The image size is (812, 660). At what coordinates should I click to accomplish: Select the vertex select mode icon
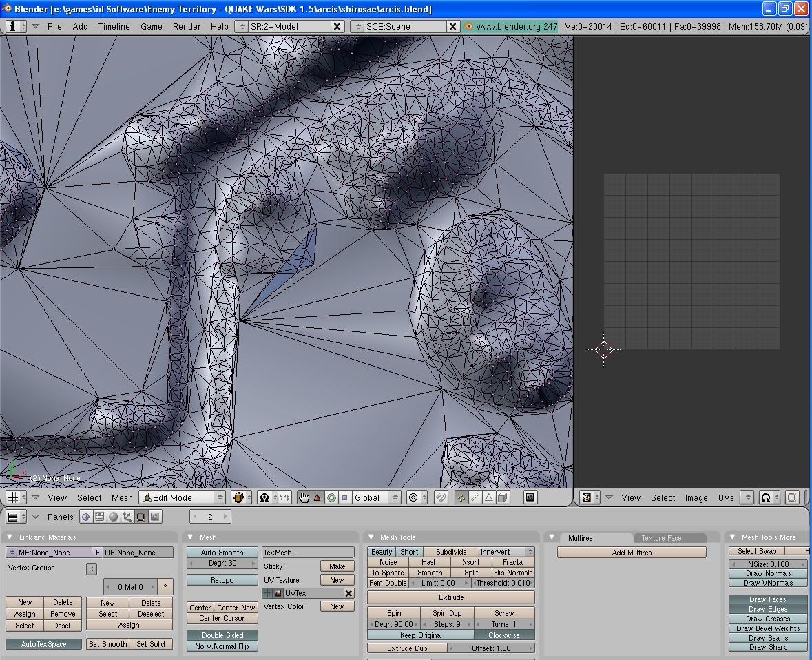pos(461,497)
